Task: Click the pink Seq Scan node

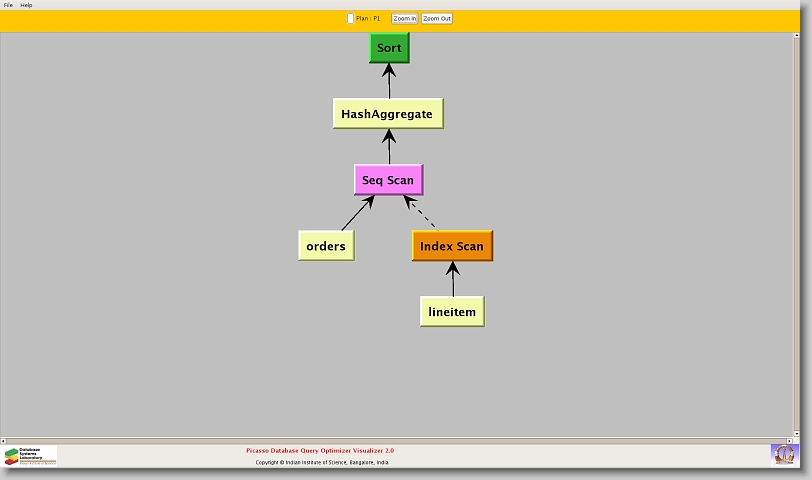Action: tap(387, 180)
